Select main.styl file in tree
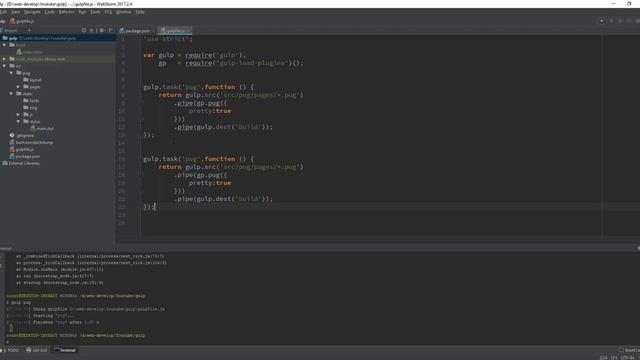This screenshot has width=640, height=360. [42, 129]
